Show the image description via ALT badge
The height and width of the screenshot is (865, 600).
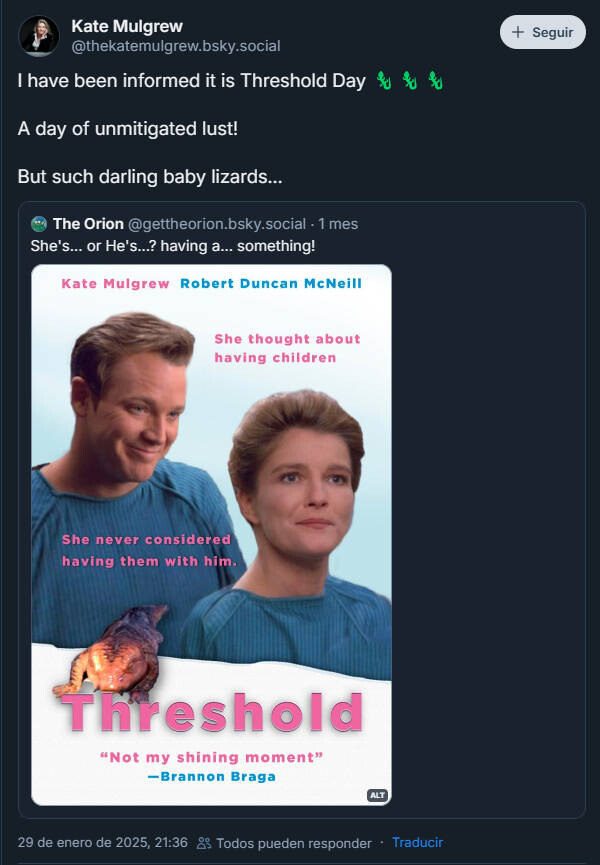(378, 795)
